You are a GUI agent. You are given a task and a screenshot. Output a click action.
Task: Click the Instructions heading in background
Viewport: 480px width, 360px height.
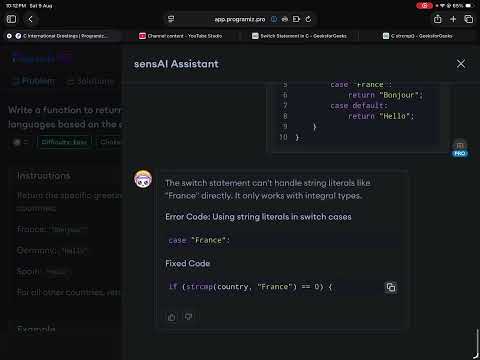pos(44,176)
